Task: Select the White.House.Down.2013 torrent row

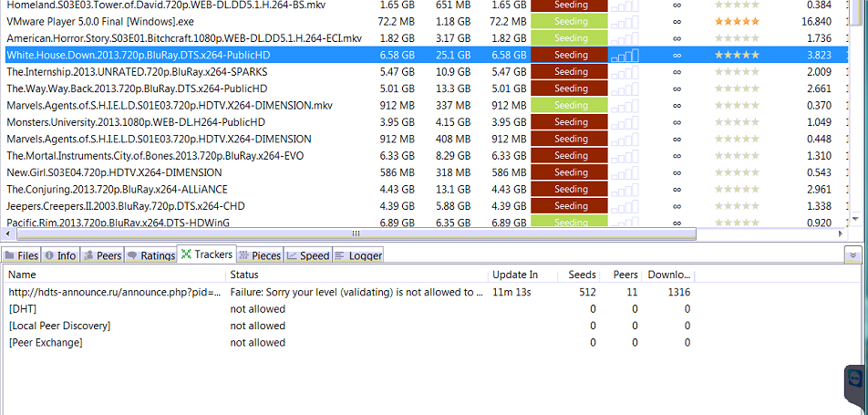Action: pyautogui.click(x=425, y=55)
